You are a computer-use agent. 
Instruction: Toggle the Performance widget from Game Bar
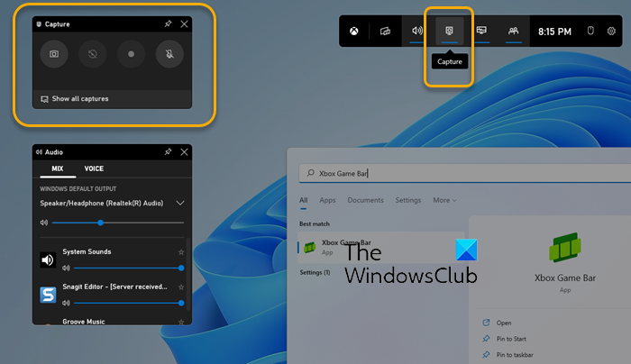click(x=481, y=31)
